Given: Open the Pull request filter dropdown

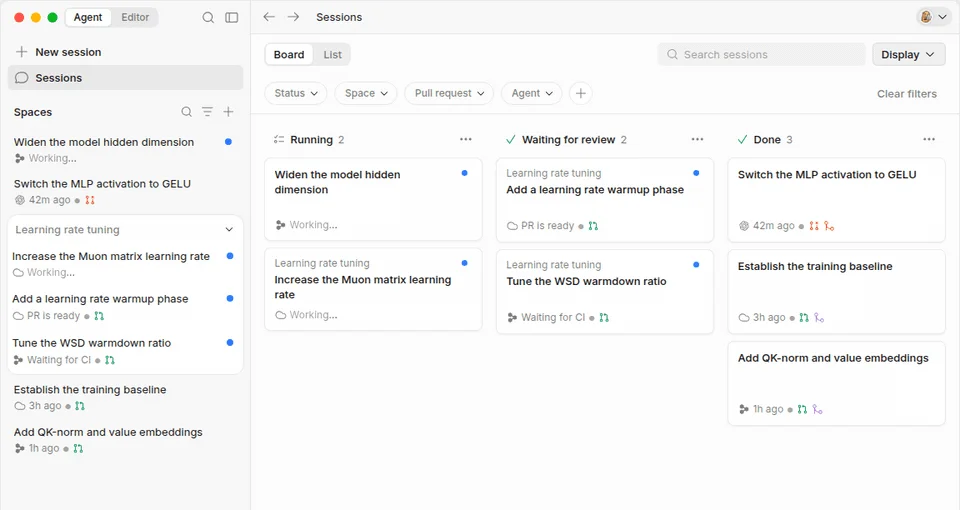Looking at the screenshot, I should tap(449, 93).
